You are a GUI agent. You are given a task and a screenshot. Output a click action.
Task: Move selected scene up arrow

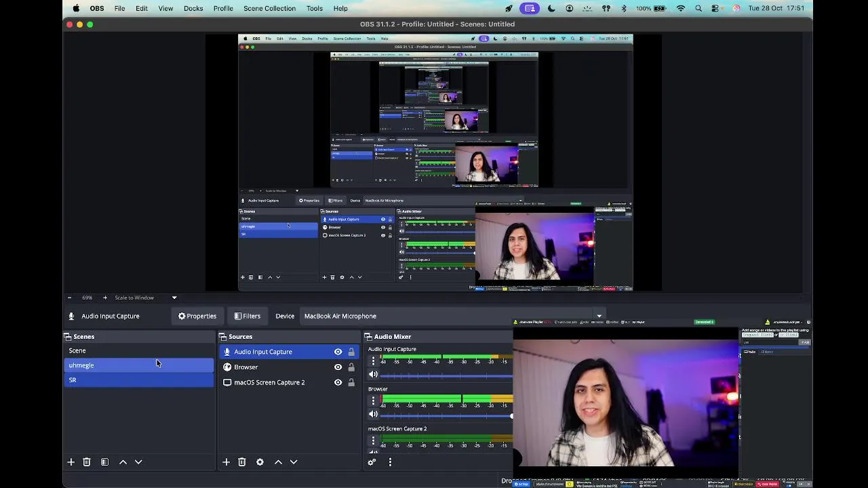click(x=123, y=462)
